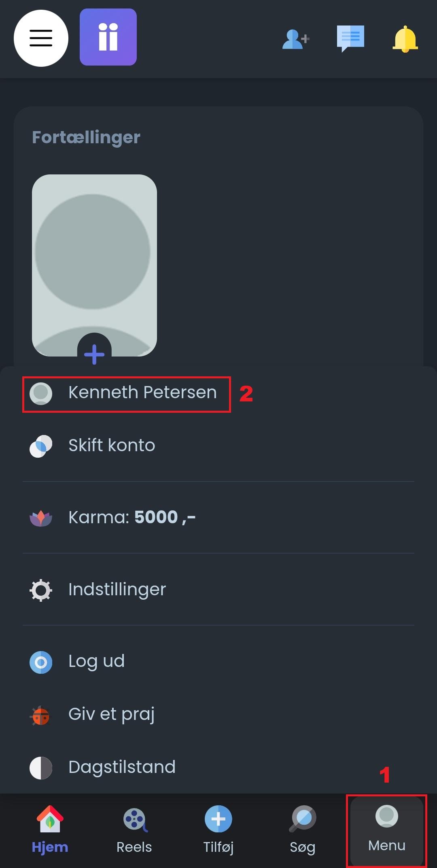Switch account via Skift konto

[x=111, y=446]
